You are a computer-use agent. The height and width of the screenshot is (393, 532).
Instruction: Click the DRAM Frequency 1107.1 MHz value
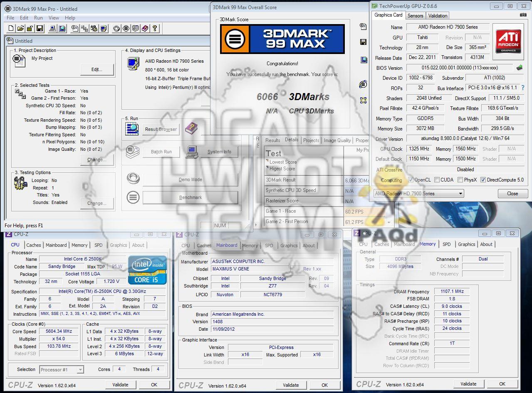click(452, 292)
